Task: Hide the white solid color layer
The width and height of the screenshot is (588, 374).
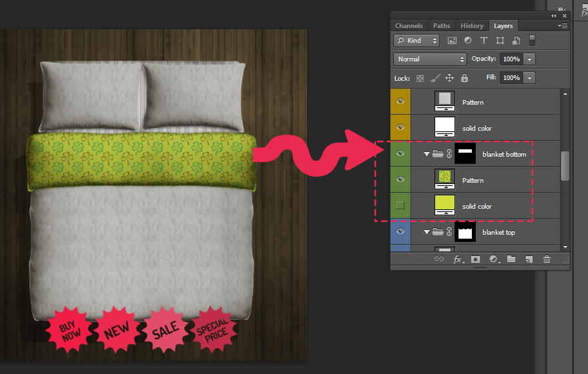Action: tap(400, 127)
